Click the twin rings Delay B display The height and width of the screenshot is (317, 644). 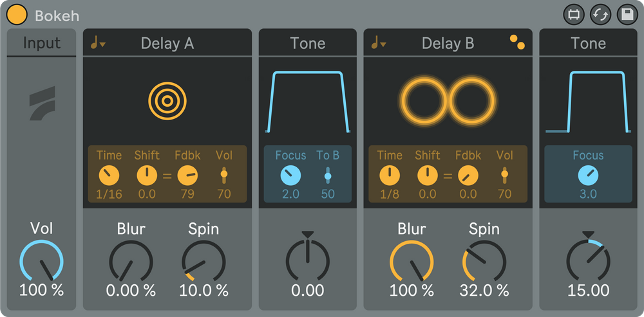point(448,100)
